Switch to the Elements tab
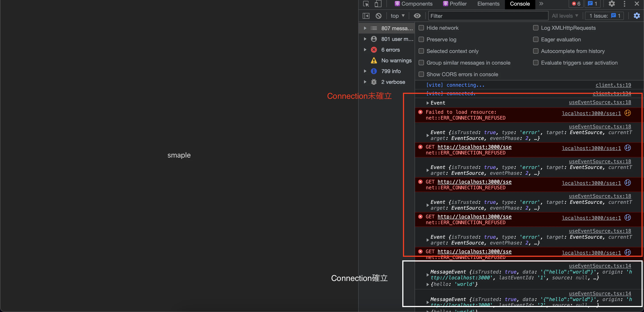Viewport: 644px width, 312px height. [x=488, y=4]
